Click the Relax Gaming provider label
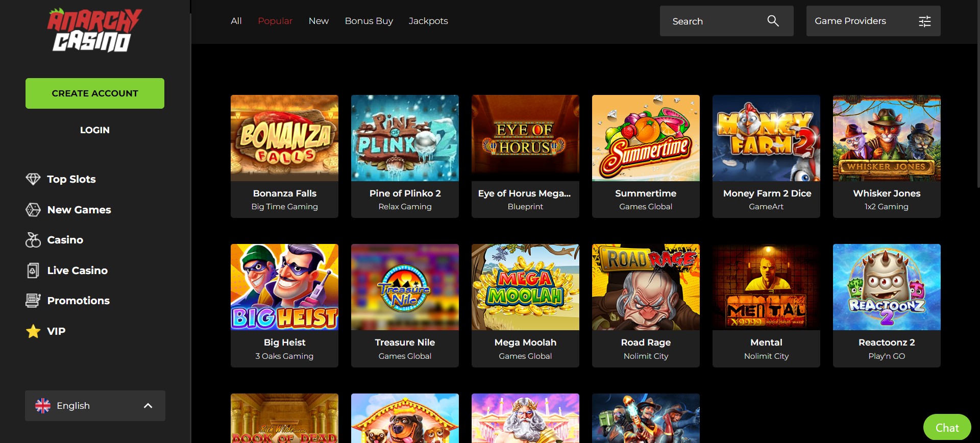Screen dimensions: 980x443 click(405, 207)
